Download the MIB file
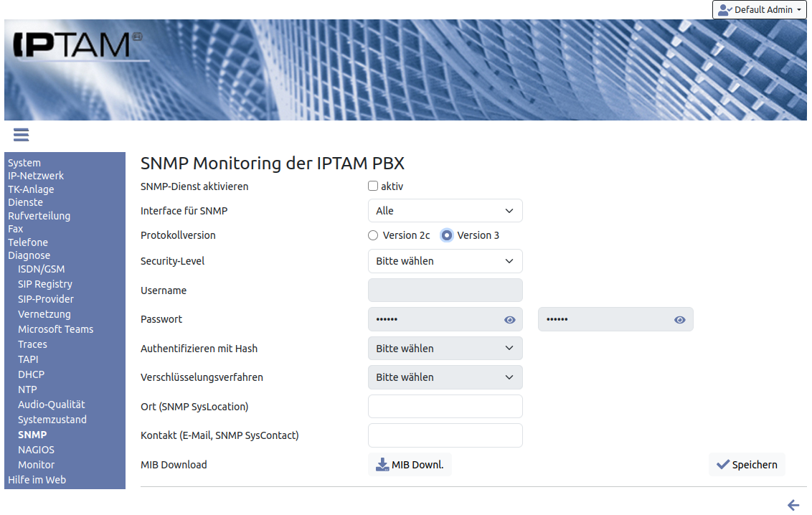The width and height of the screenshot is (812, 515). click(x=410, y=465)
